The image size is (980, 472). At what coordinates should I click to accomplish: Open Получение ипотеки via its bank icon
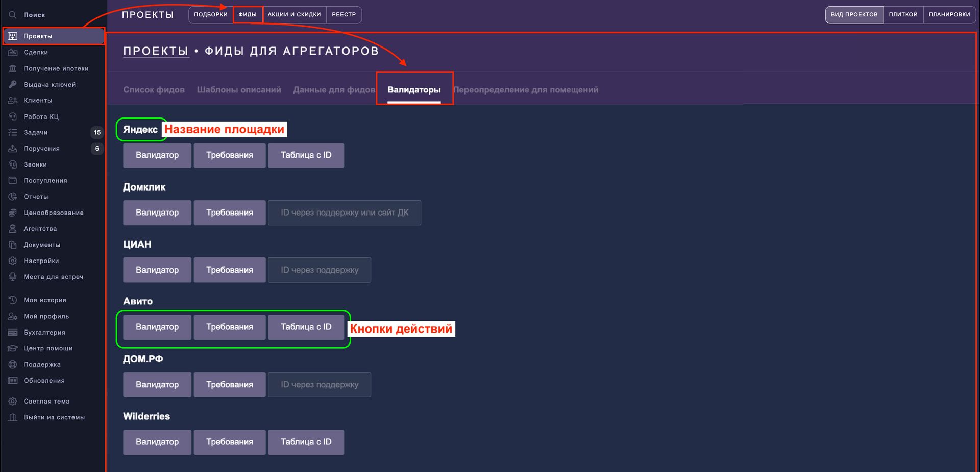tap(13, 68)
